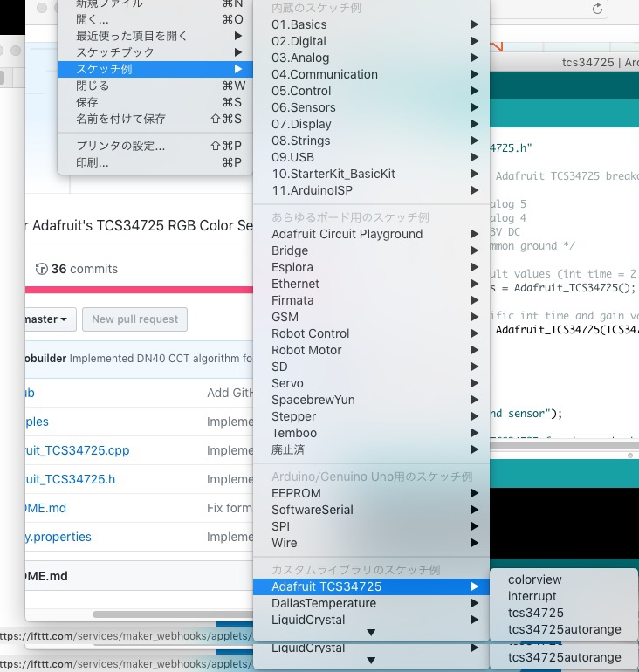
Task: Choose the interrupt example sketch
Action: click(x=564, y=596)
